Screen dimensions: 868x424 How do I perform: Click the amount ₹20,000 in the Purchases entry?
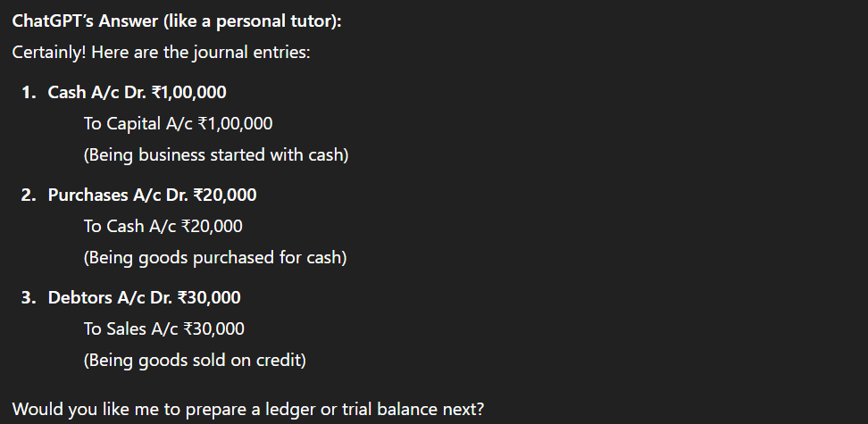coord(225,195)
